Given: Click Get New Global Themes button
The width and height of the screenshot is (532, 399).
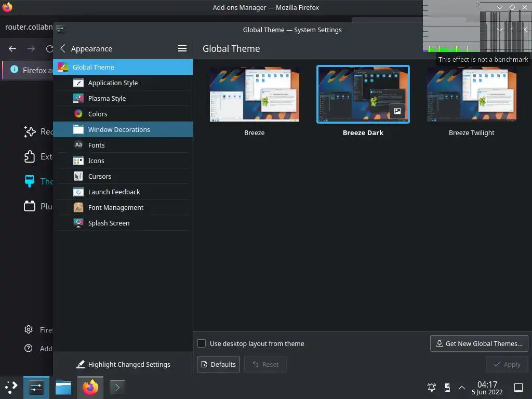Looking at the screenshot, I should click(x=479, y=344).
